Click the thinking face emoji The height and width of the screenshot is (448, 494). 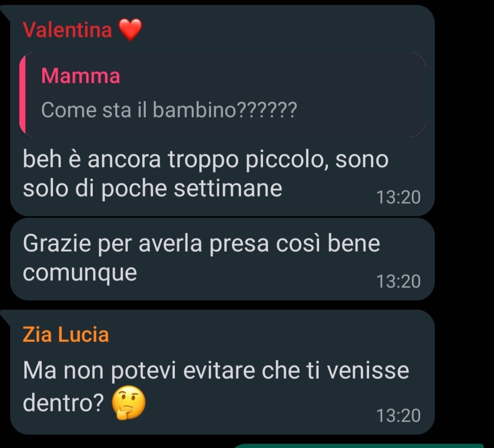click(x=129, y=403)
